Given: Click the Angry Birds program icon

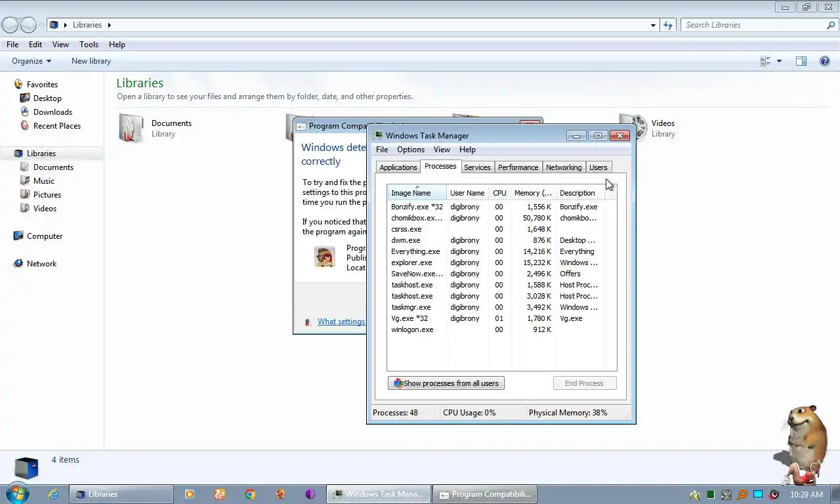Looking at the screenshot, I should [x=324, y=256].
